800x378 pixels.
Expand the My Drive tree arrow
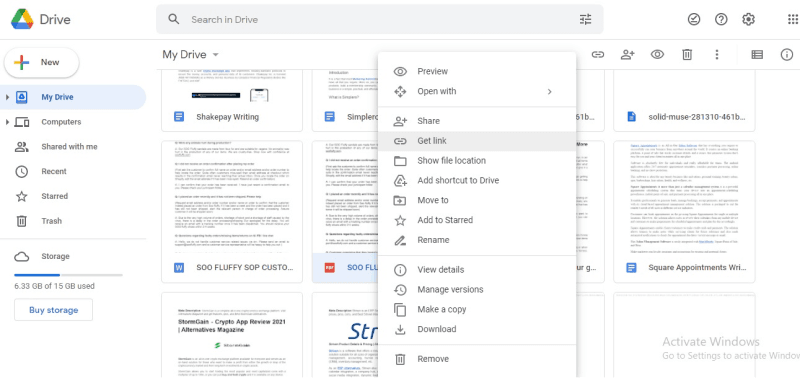coord(7,97)
